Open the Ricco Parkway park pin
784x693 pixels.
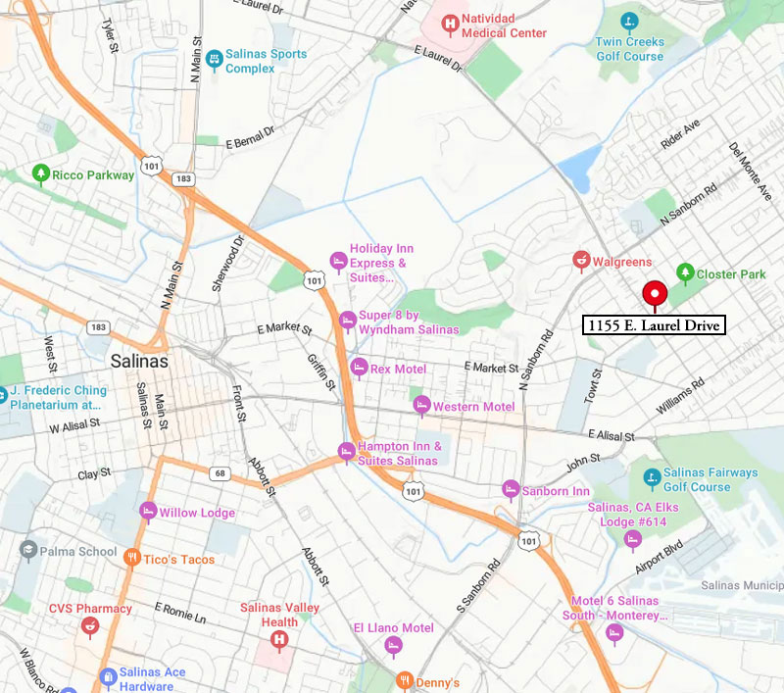point(41,173)
